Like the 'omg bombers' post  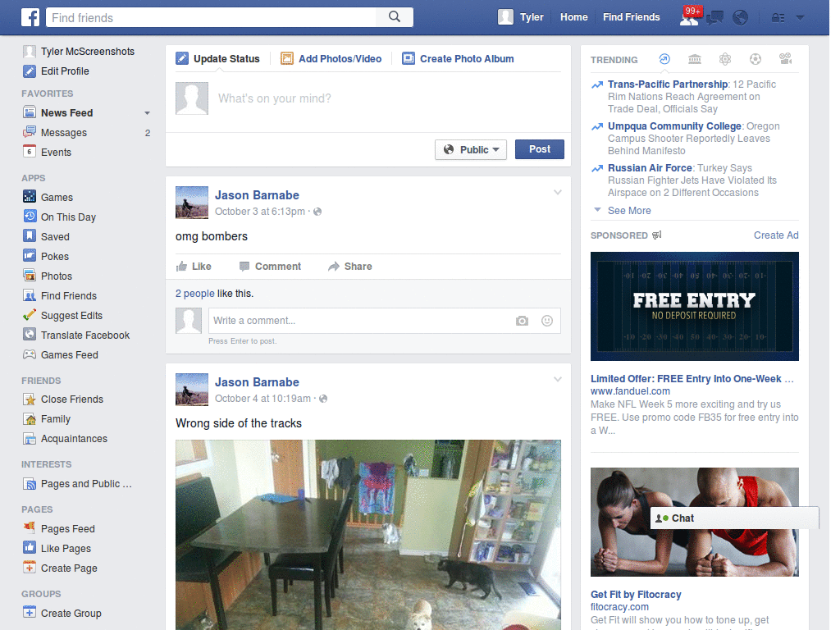point(194,267)
